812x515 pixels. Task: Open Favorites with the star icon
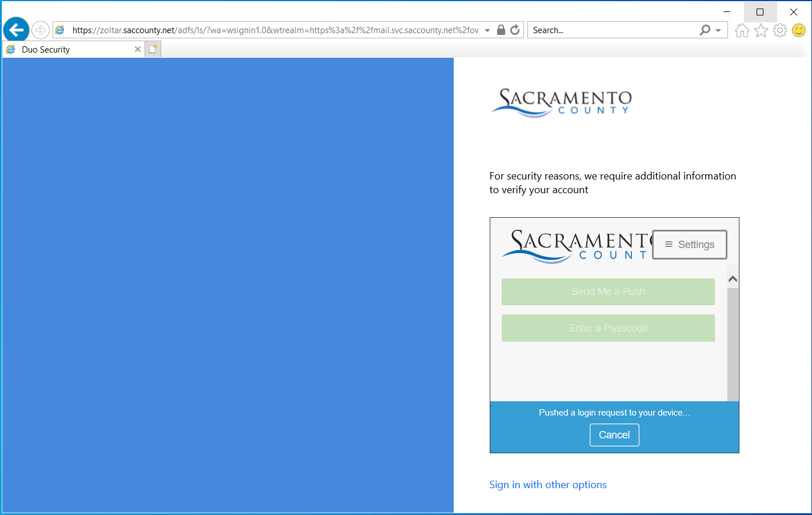click(761, 30)
